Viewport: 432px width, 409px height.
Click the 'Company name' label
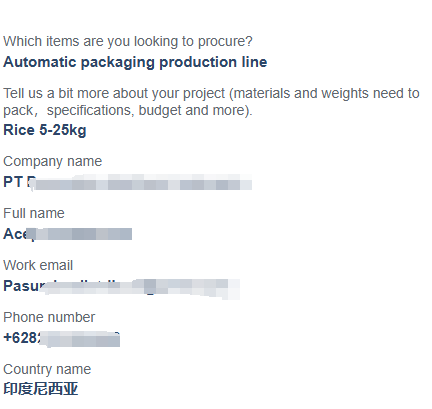(x=52, y=161)
